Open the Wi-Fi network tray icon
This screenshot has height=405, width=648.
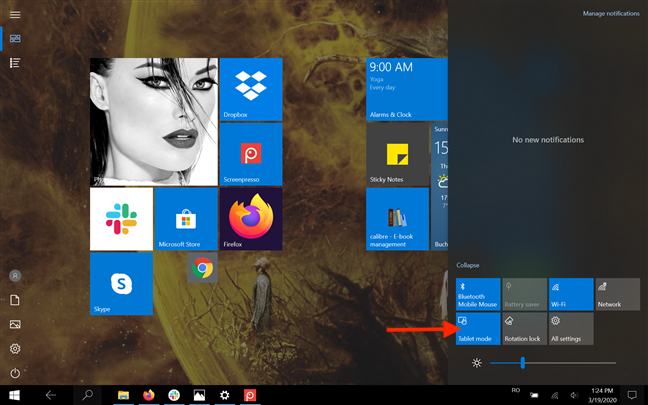point(555,395)
